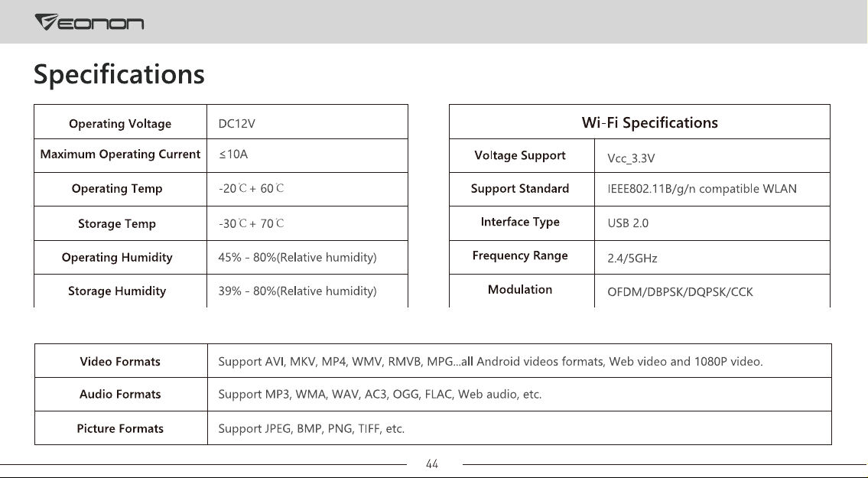This screenshot has height=478, width=868.
Task: Select OFDM/DBPSK/DQPSK/CCK value
Action: pos(681,292)
